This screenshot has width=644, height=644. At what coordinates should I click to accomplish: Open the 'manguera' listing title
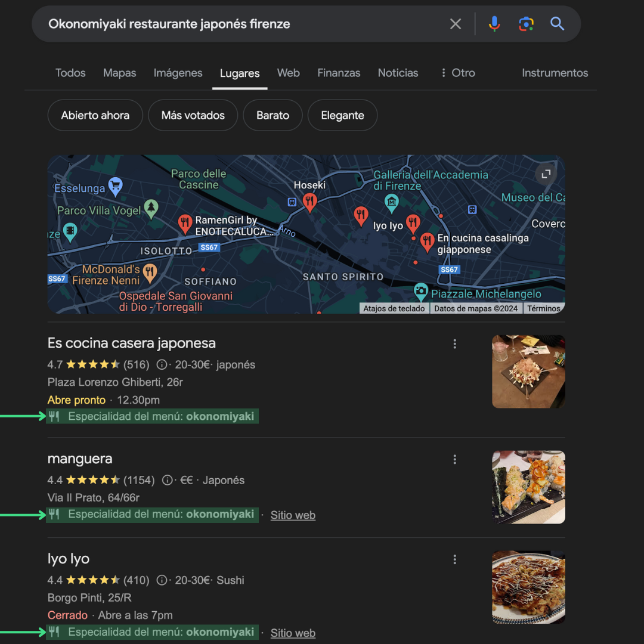coord(80,459)
